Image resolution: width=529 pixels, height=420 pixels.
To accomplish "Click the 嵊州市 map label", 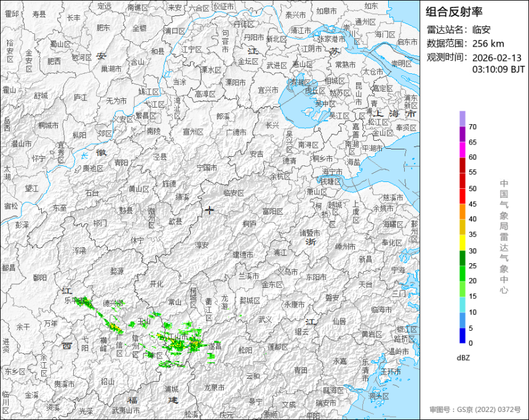I will click(345, 247).
